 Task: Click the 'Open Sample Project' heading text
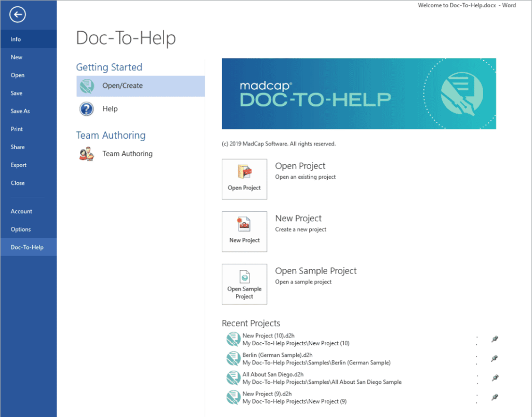point(316,271)
